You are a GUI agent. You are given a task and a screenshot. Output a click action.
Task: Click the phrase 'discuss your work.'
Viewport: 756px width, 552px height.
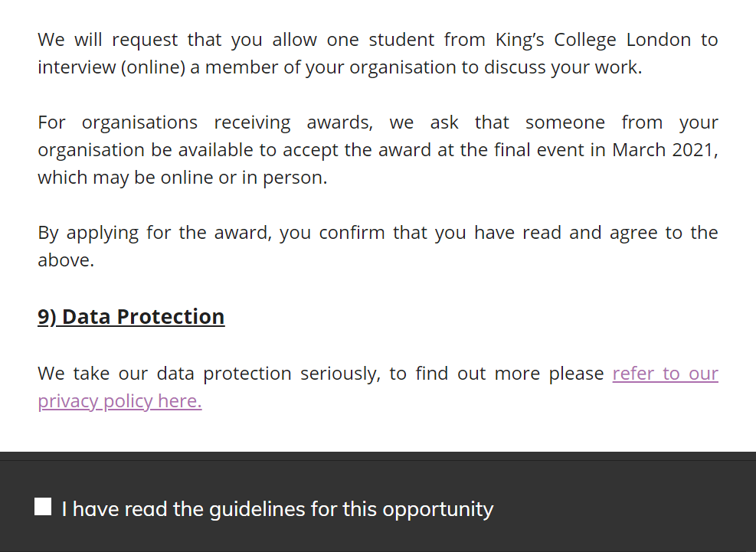[x=563, y=67]
